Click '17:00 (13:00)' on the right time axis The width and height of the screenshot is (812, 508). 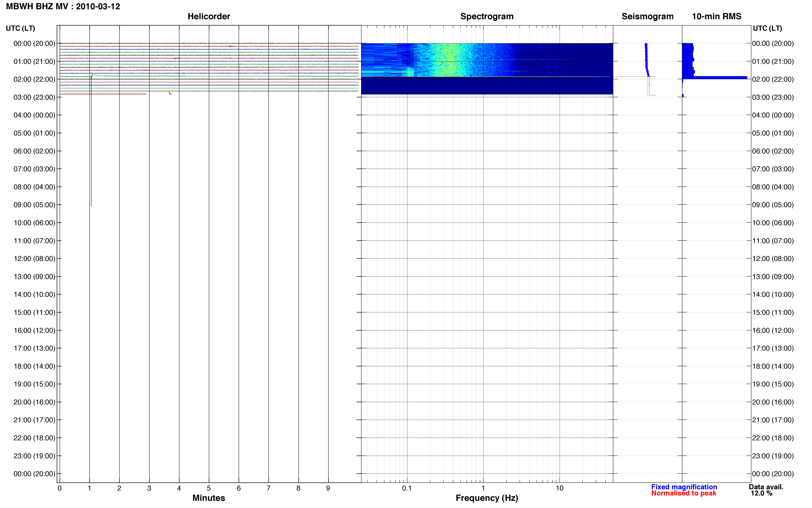[773, 348]
